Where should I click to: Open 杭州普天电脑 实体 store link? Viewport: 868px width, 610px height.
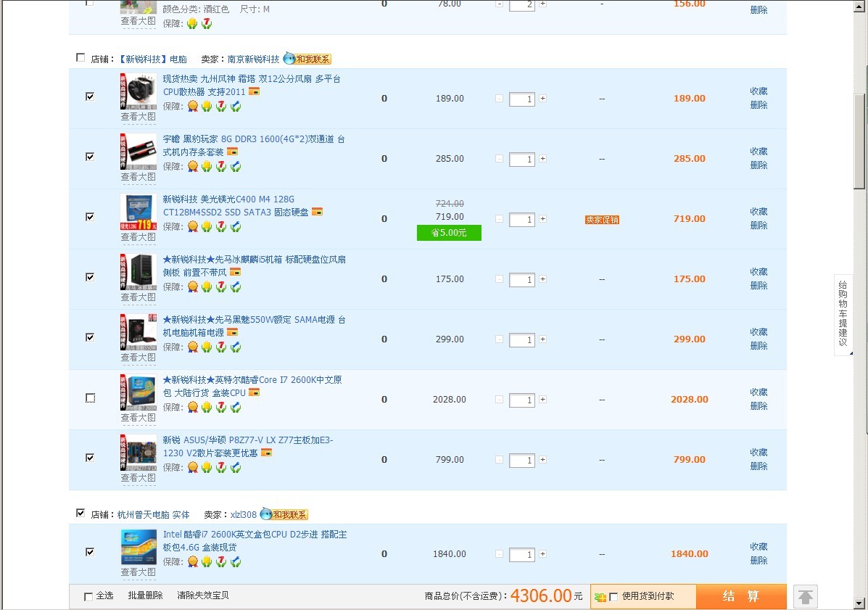coord(153,515)
